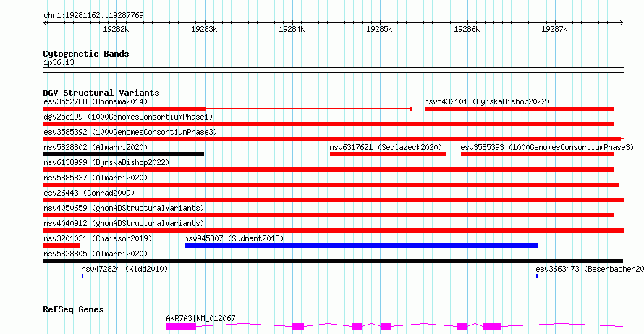The width and height of the screenshot is (644, 334).
Task: Open the nsv4040912 gnomAD variant bar
Action: (x=333, y=230)
